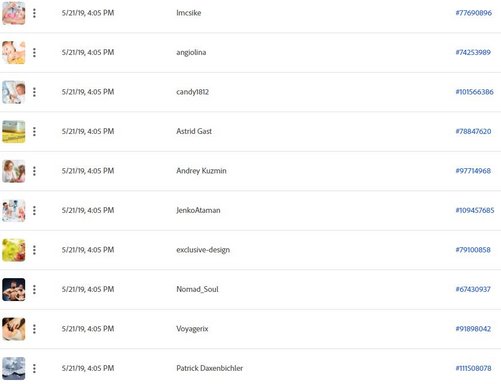The width and height of the screenshot is (501, 384).
Task: Show options for Andrey Kuzmin row
Action: (34, 171)
